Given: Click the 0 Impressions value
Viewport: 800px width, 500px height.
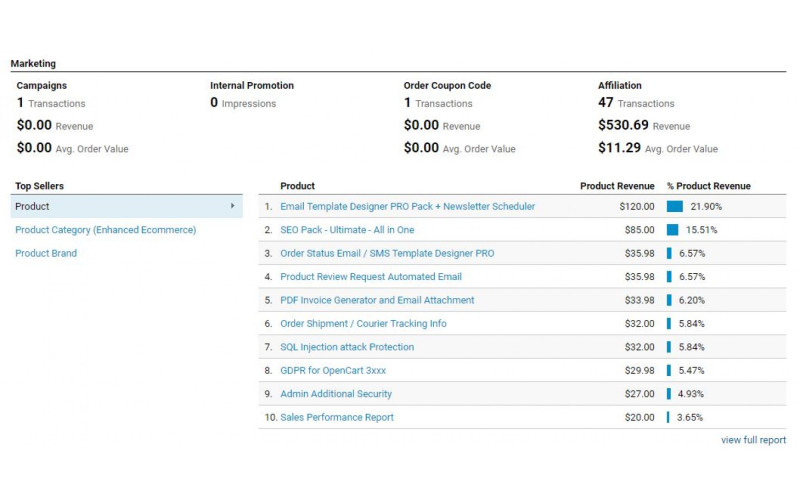Looking at the screenshot, I should [x=243, y=103].
